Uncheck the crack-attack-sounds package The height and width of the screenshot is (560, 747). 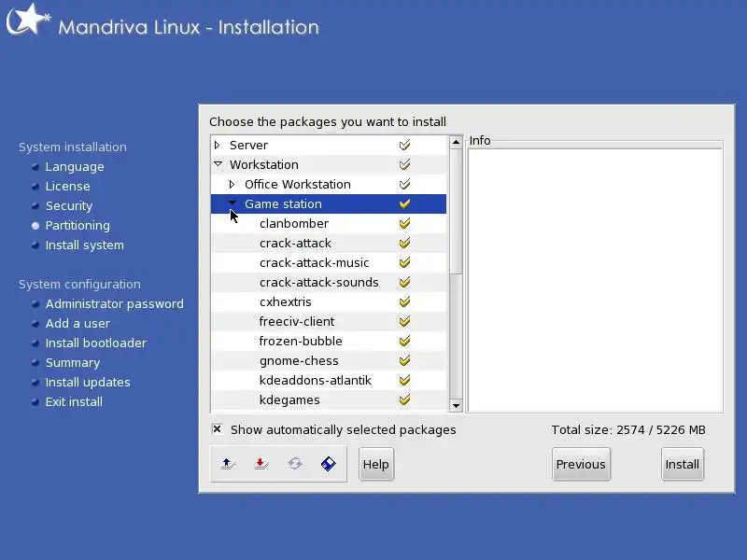pyautogui.click(x=404, y=283)
